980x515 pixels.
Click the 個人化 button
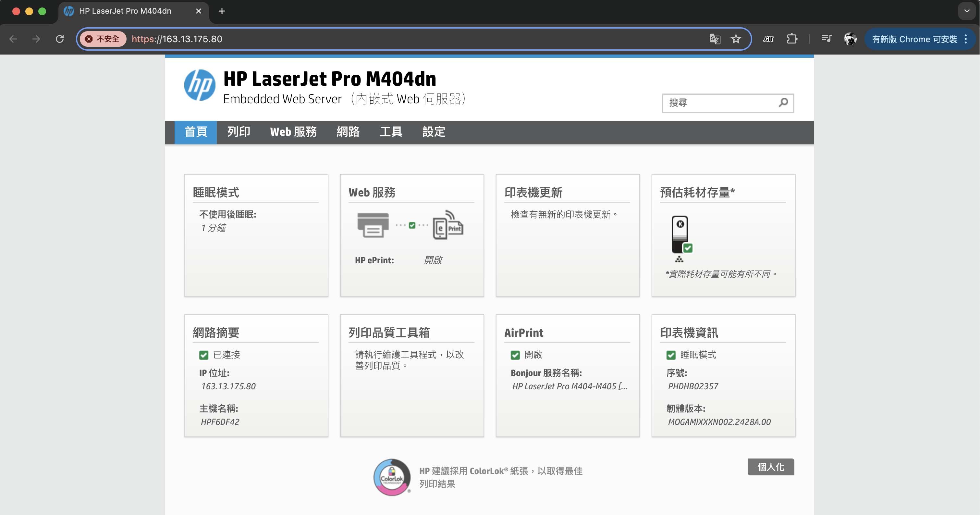[x=771, y=467]
